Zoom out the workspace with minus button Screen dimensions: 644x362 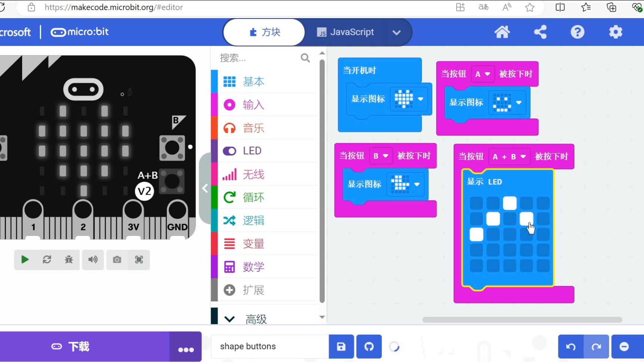point(624,346)
